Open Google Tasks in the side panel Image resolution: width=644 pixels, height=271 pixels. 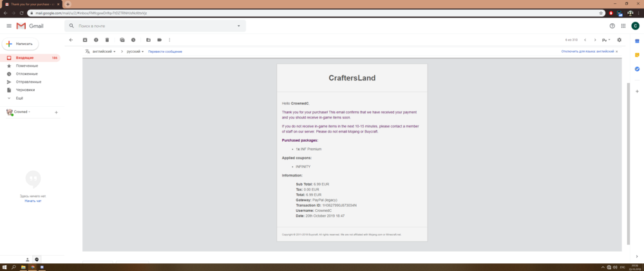click(637, 69)
